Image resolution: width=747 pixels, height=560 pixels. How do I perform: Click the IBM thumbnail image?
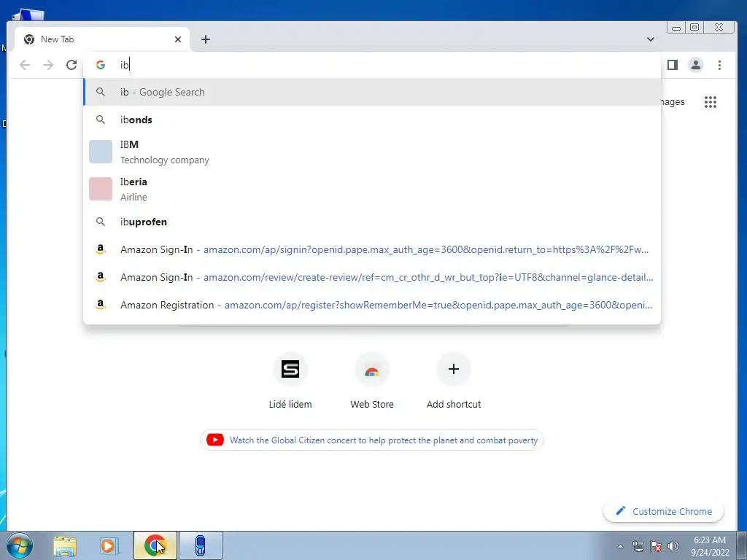(x=101, y=152)
